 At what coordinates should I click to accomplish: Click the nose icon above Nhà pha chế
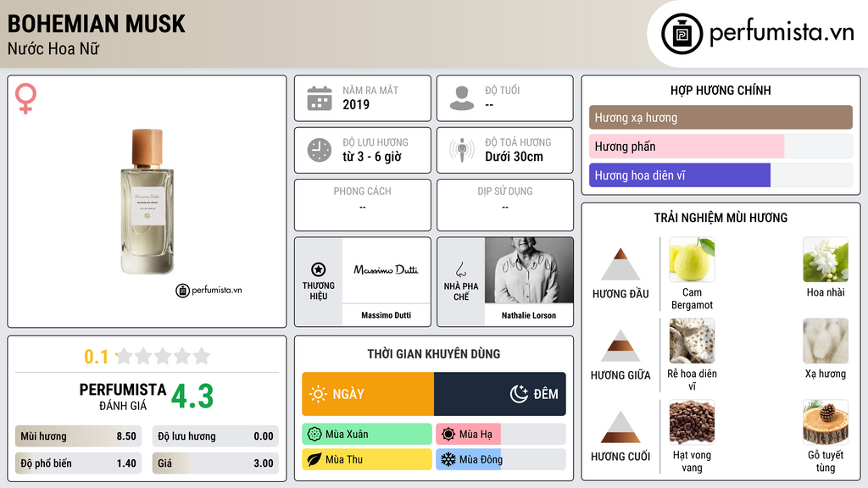click(460, 269)
